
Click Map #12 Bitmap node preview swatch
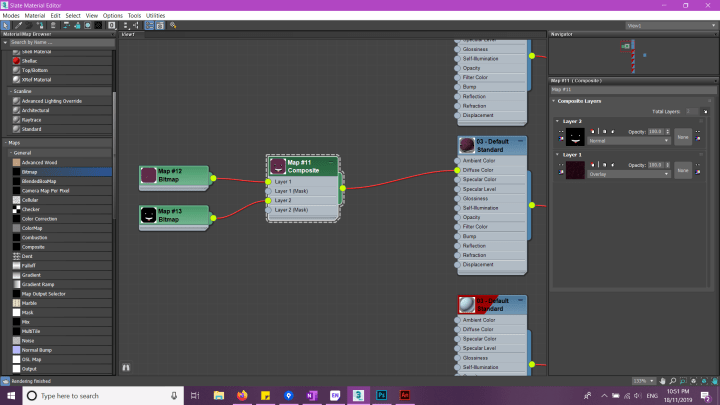149,177
